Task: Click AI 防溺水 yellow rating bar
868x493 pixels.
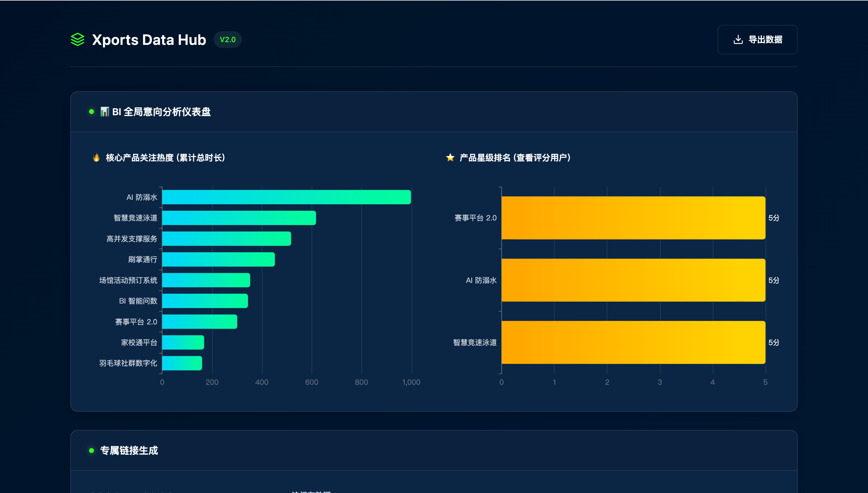Action: pyautogui.click(x=633, y=280)
